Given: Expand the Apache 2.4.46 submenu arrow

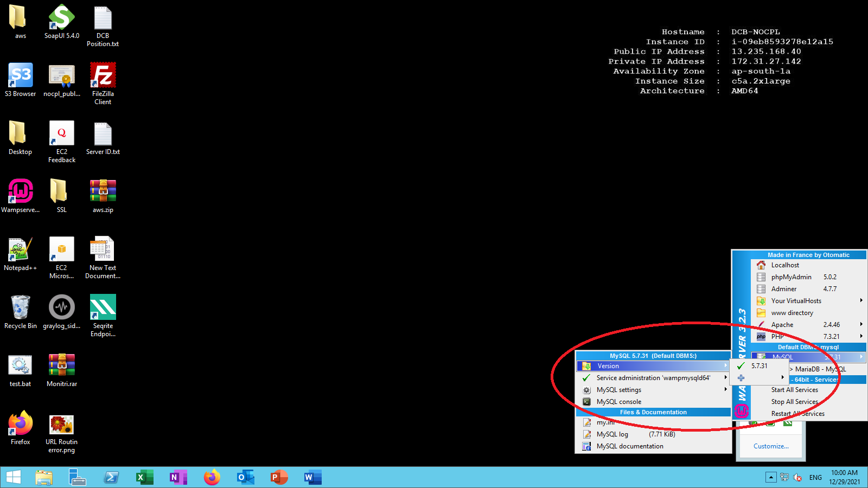Looking at the screenshot, I should pos(861,324).
